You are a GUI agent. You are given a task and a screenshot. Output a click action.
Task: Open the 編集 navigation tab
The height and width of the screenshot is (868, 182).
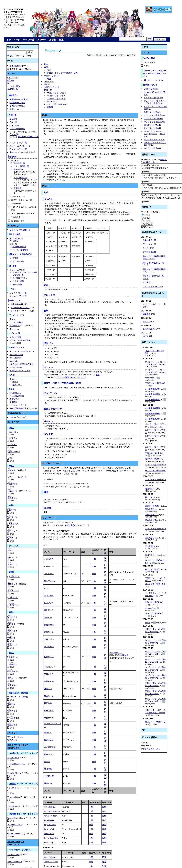[x=61, y=40]
